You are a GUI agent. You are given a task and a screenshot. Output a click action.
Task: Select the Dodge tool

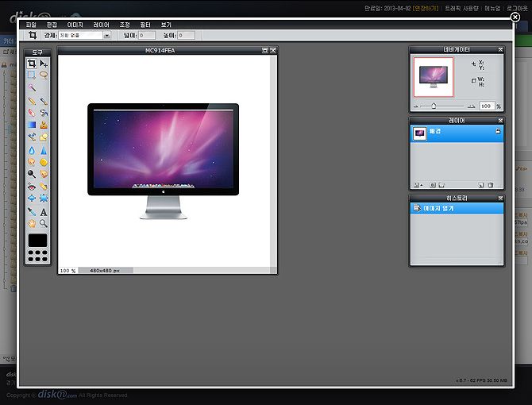[32, 174]
